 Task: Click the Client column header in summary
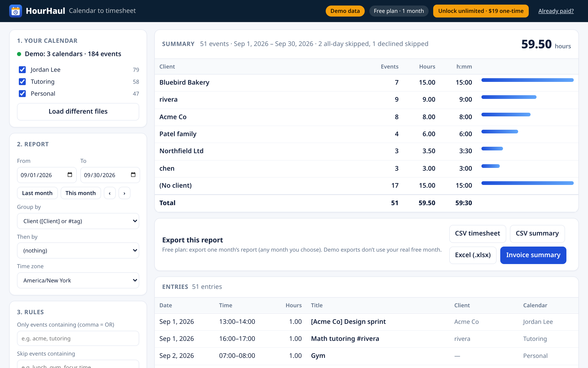pos(167,66)
